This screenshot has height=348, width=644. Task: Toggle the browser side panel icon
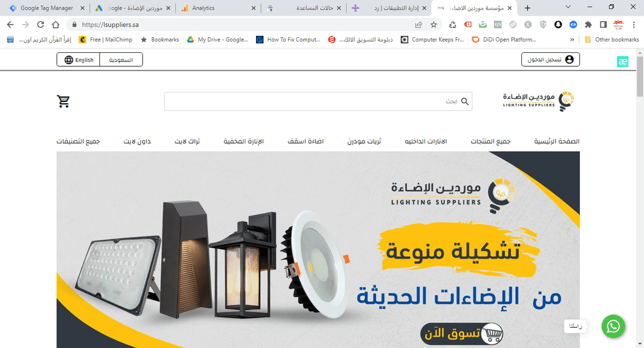pyautogui.click(x=603, y=25)
